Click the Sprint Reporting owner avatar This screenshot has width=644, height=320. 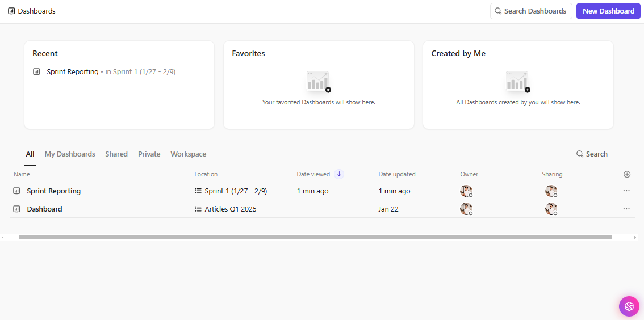point(466,191)
